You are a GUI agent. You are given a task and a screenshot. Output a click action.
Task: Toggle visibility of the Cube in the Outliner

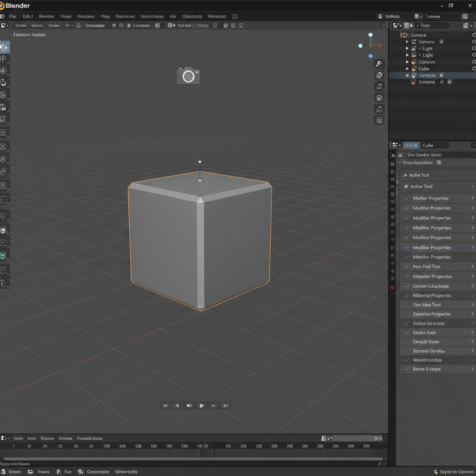[473, 68]
